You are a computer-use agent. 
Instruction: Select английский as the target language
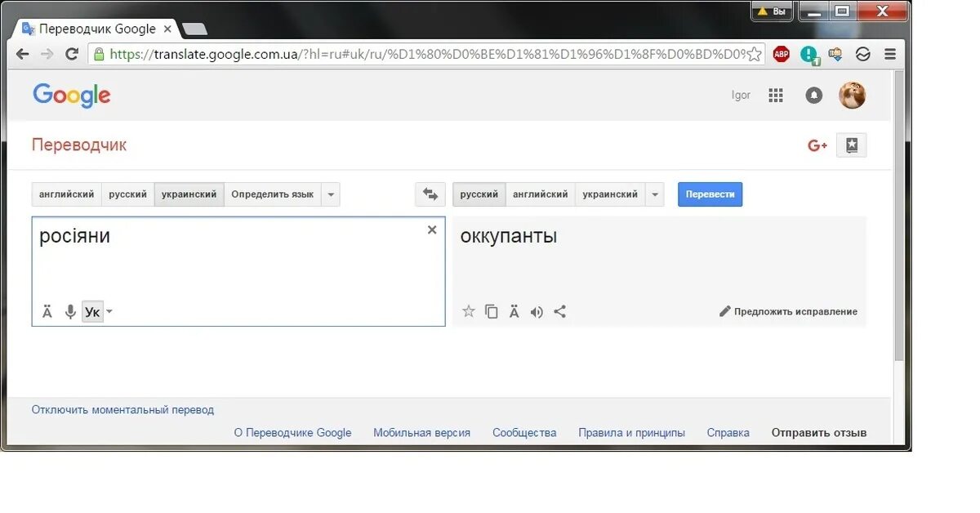[x=541, y=194]
